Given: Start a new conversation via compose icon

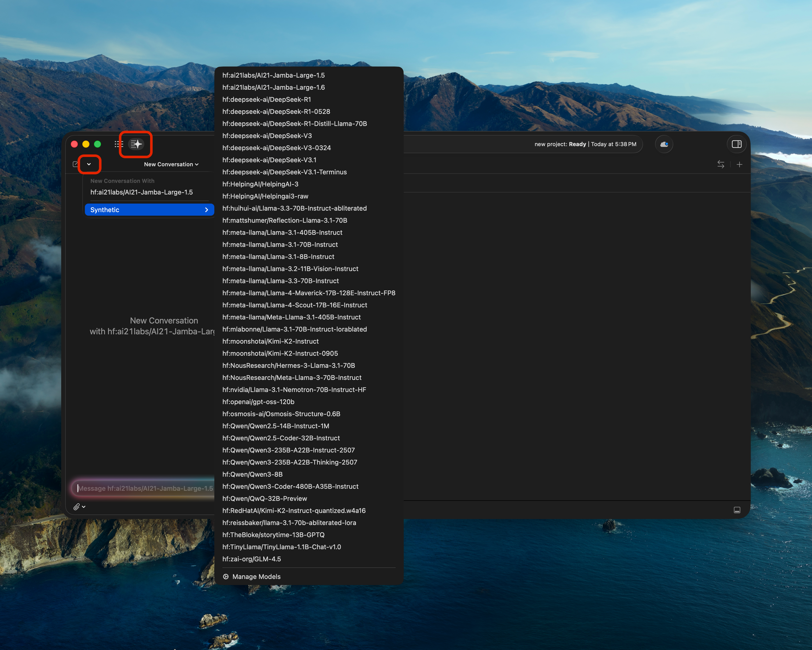Looking at the screenshot, I should pos(75,164).
